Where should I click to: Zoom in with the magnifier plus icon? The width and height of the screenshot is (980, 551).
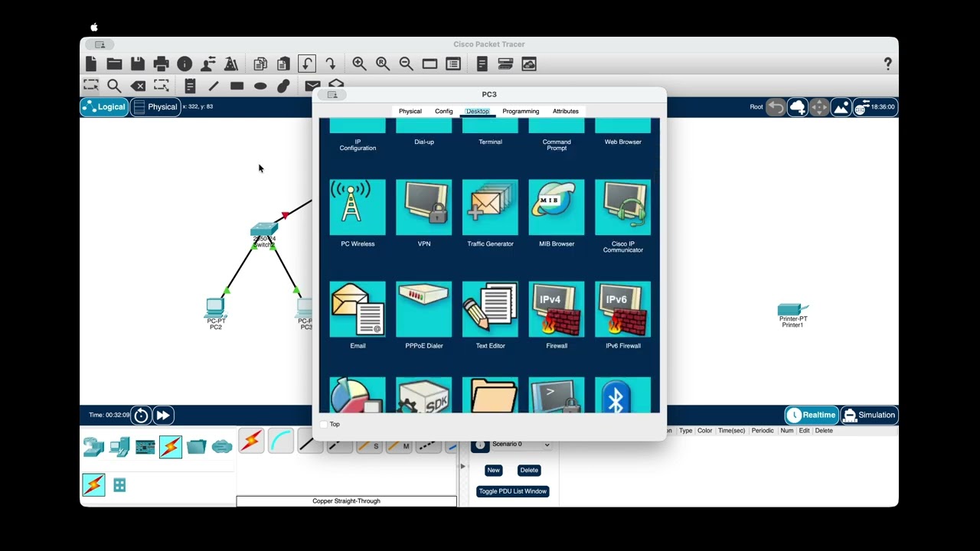pos(359,64)
